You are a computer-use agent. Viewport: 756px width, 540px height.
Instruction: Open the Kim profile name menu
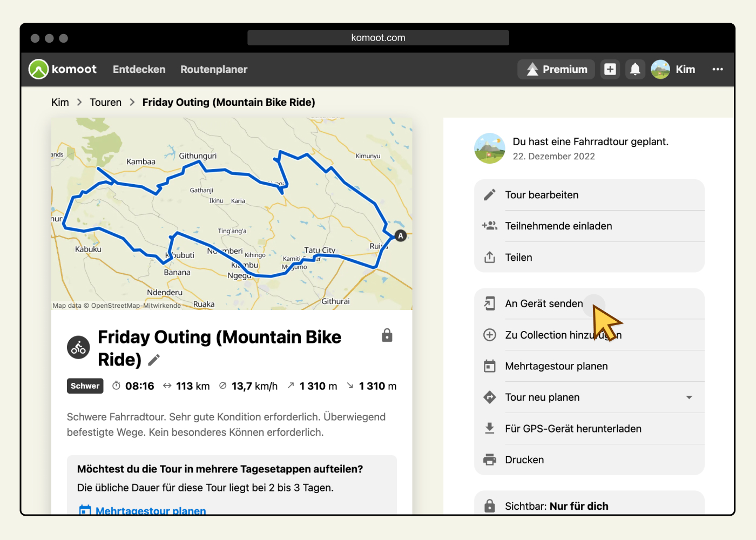coord(685,69)
